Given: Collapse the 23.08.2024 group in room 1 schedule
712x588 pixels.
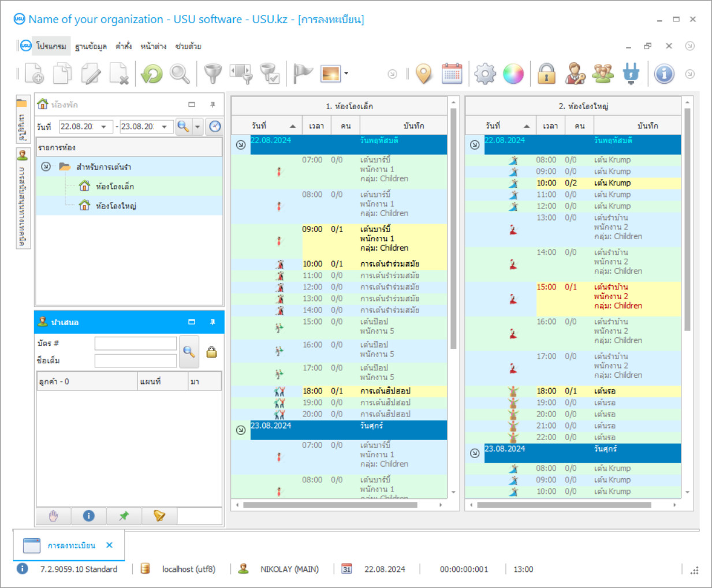Looking at the screenshot, I should click(241, 430).
